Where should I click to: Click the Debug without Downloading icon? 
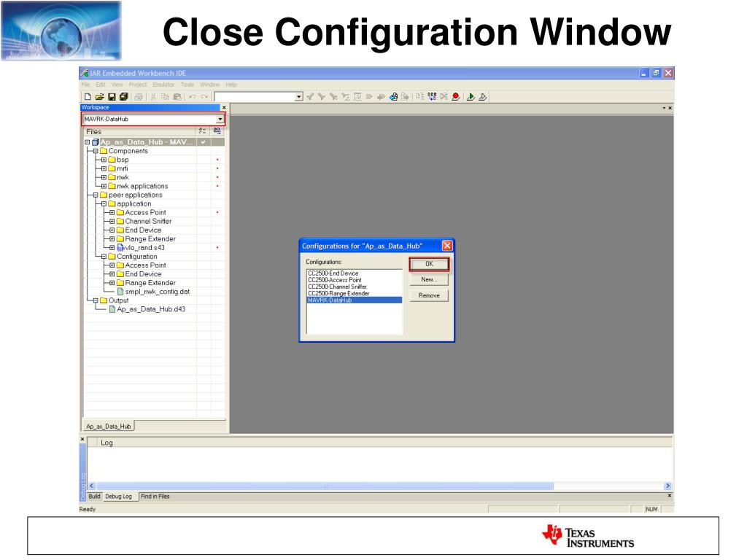pos(483,97)
